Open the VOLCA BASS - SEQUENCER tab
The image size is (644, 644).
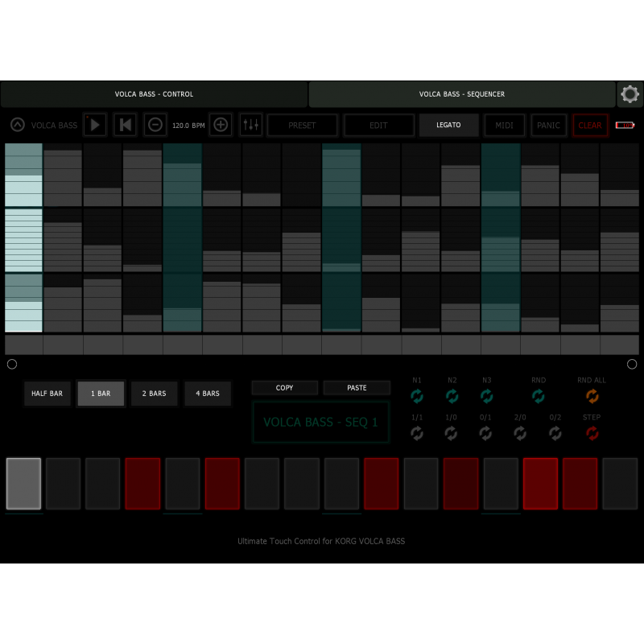[x=462, y=93]
